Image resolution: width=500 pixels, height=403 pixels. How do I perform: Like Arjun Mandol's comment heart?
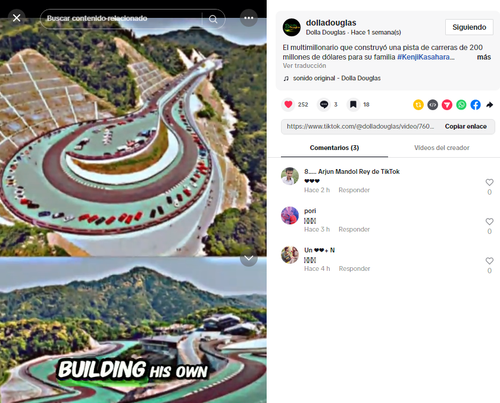(489, 182)
